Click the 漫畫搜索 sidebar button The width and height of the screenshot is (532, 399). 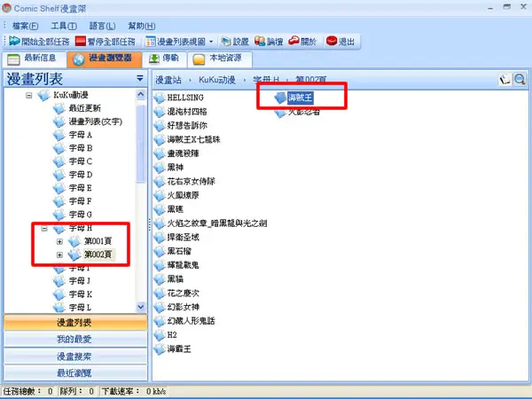click(x=75, y=356)
